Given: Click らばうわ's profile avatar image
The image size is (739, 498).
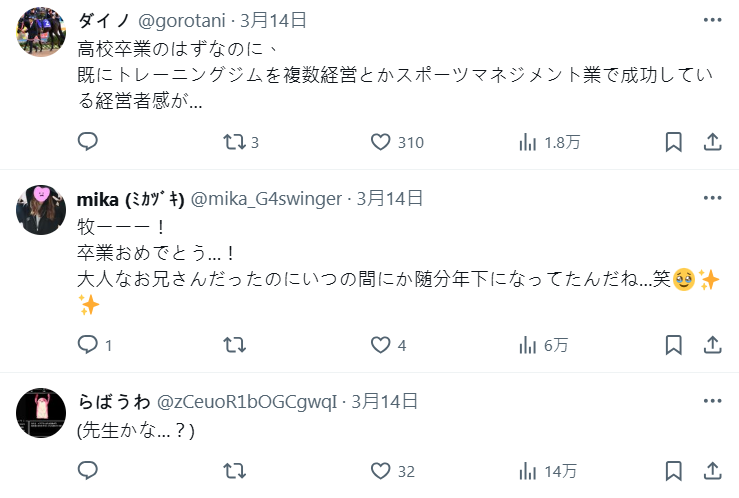Looking at the screenshot, I should (x=42, y=412).
